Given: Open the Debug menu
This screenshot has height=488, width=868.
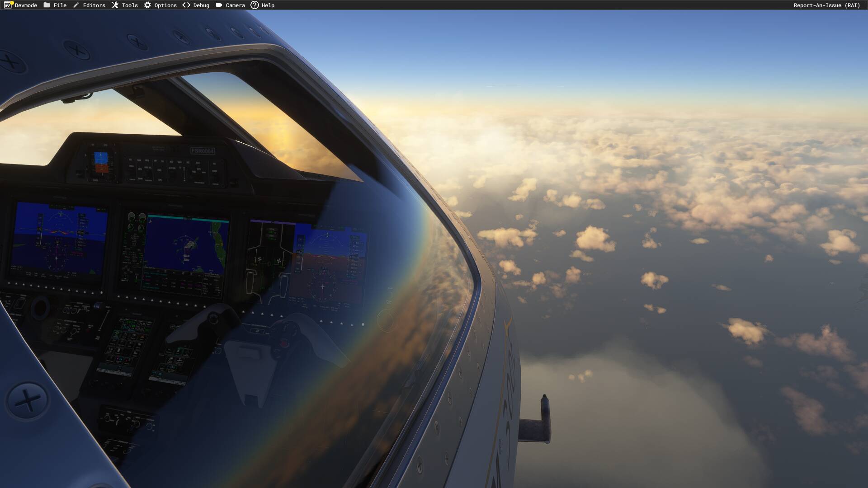Looking at the screenshot, I should pyautogui.click(x=196, y=5).
